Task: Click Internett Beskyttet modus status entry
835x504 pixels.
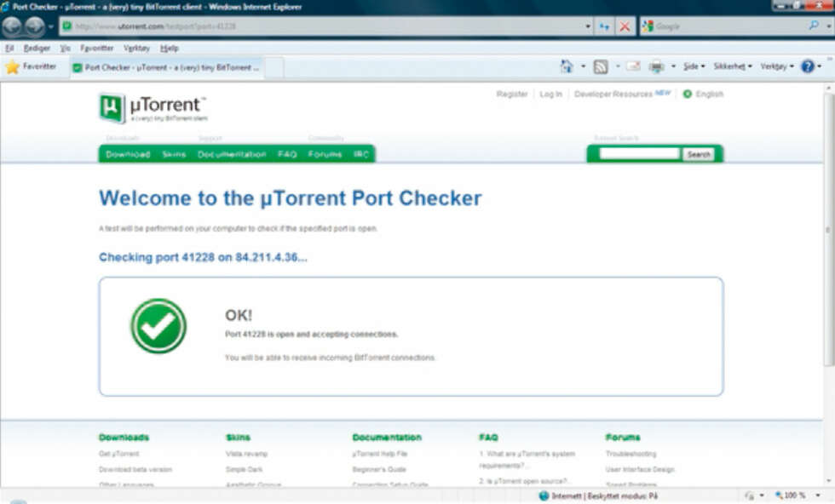Action: click(x=598, y=496)
